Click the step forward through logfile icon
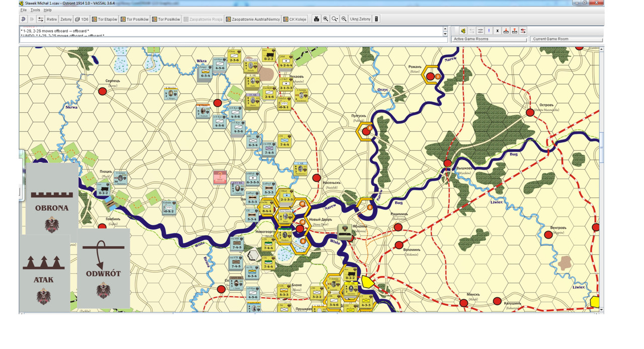Screen dimensions: 644x349 32,19
